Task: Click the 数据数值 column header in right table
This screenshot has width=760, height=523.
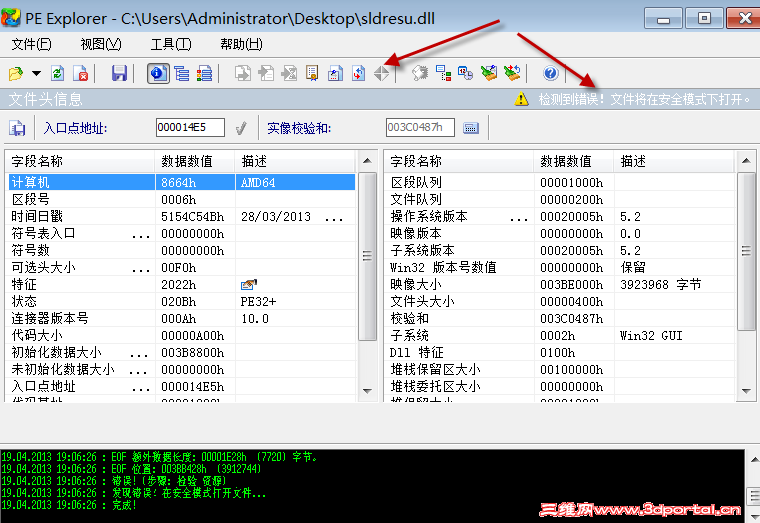Action: 574,161
